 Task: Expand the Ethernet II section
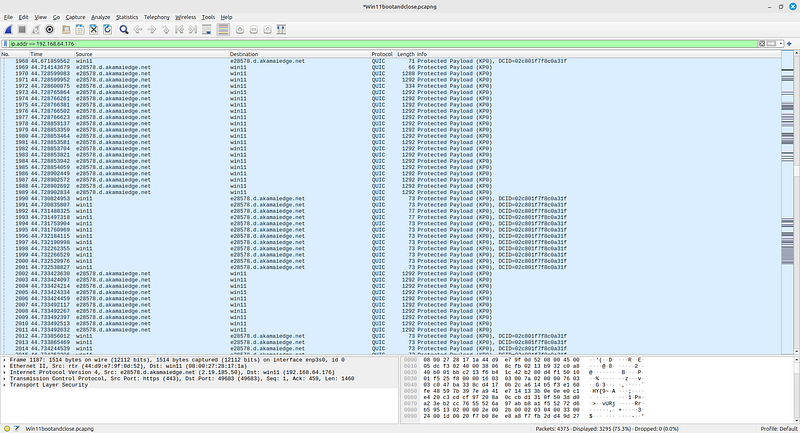point(5,366)
